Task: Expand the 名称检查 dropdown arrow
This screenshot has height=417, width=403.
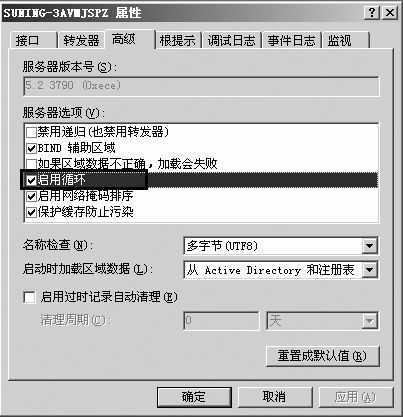Action: pyautogui.click(x=369, y=246)
